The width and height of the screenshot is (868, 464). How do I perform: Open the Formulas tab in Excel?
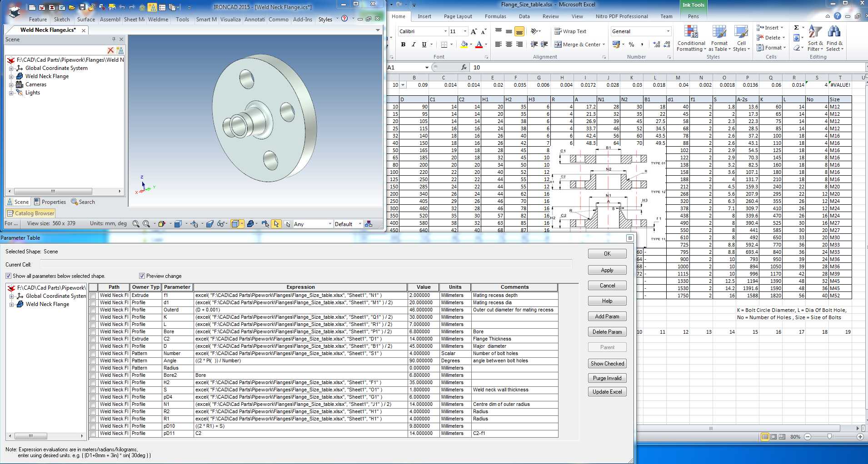[495, 16]
